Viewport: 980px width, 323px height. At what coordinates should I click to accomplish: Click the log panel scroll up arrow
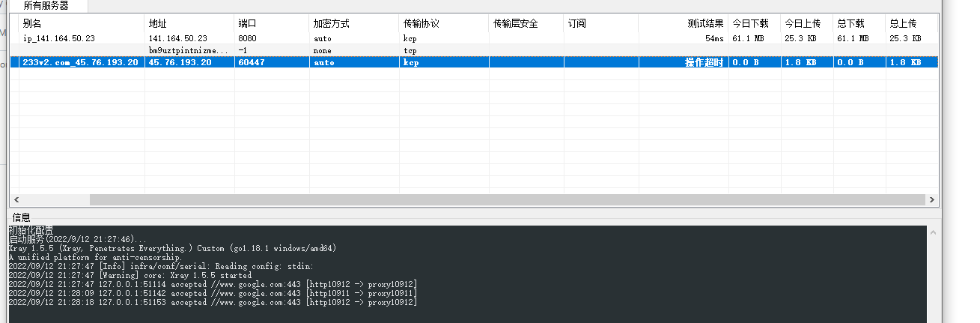(x=934, y=233)
